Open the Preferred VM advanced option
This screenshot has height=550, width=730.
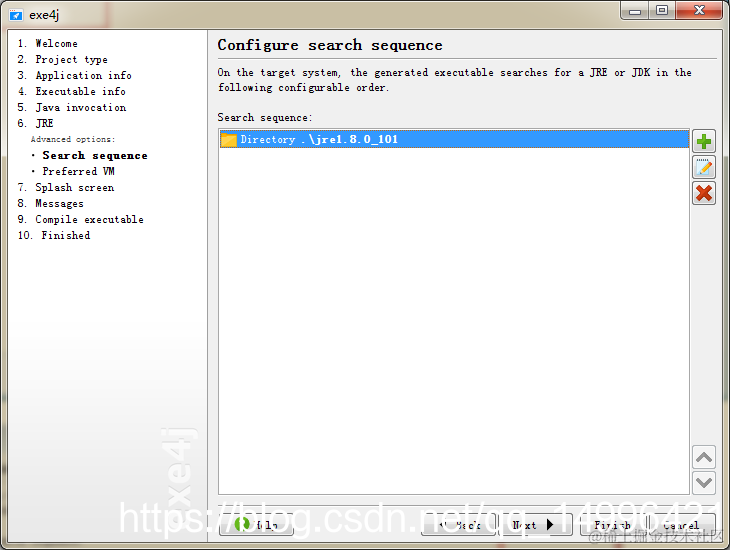coord(78,171)
